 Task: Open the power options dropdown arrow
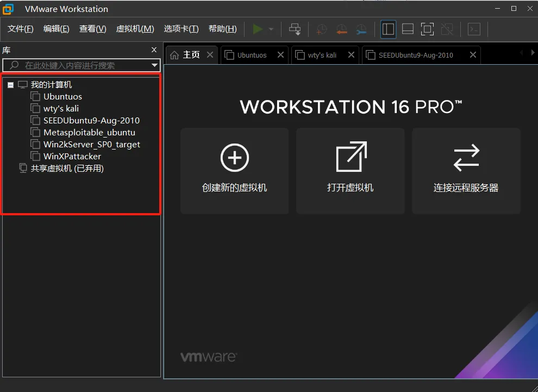point(271,29)
